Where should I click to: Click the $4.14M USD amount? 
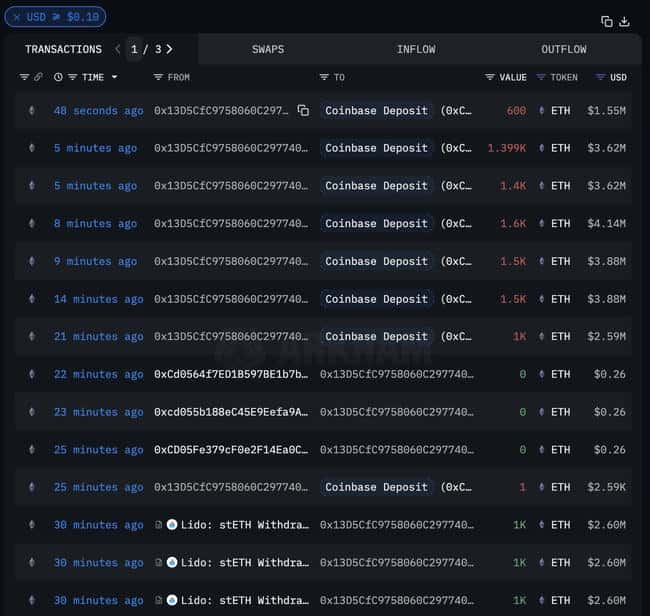click(606, 224)
